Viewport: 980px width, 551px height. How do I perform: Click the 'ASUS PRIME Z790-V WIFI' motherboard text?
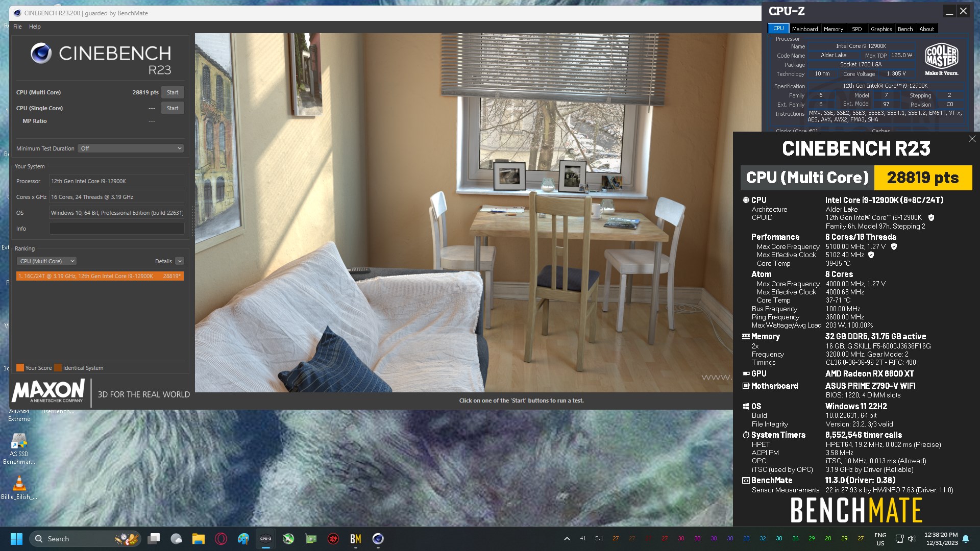pos(870,386)
